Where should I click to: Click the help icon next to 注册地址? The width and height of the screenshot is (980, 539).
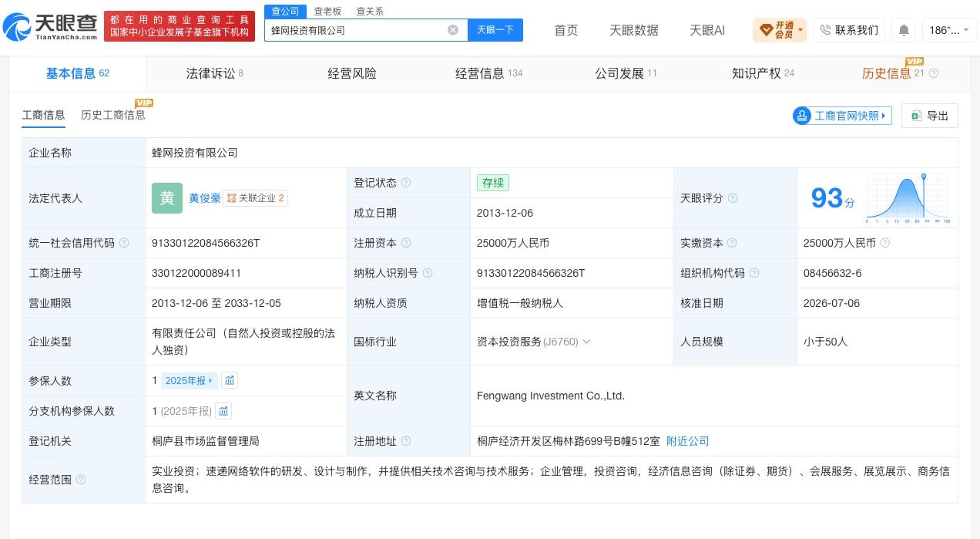coord(406,441)
